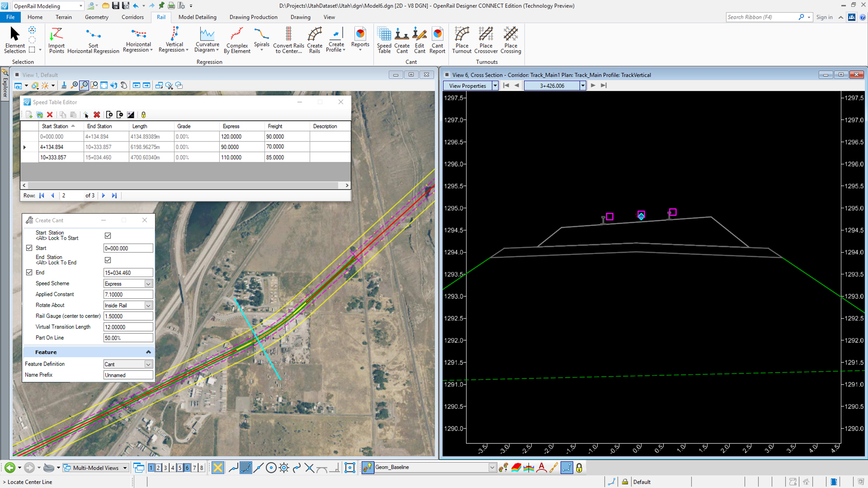This screenshot has height=488, width=868.
Task: Open Speed Scheme Express dropdown
Action: (148, 283)
